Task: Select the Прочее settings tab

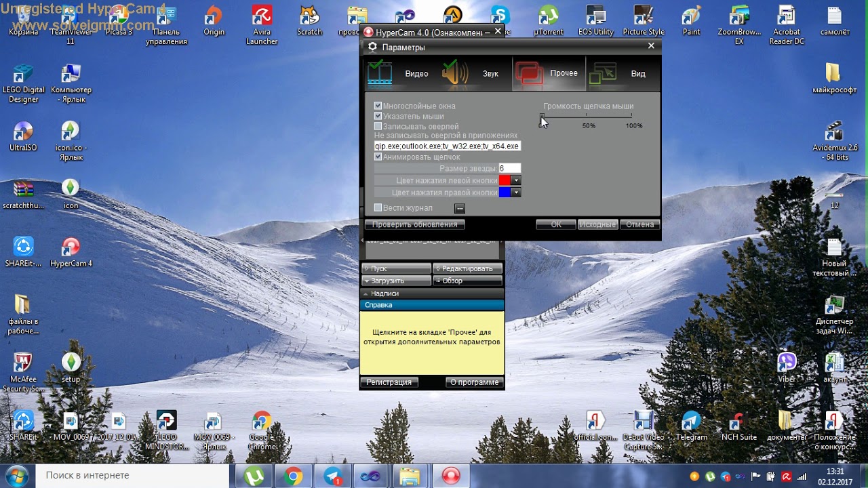Action: click(x=549, y=73)
